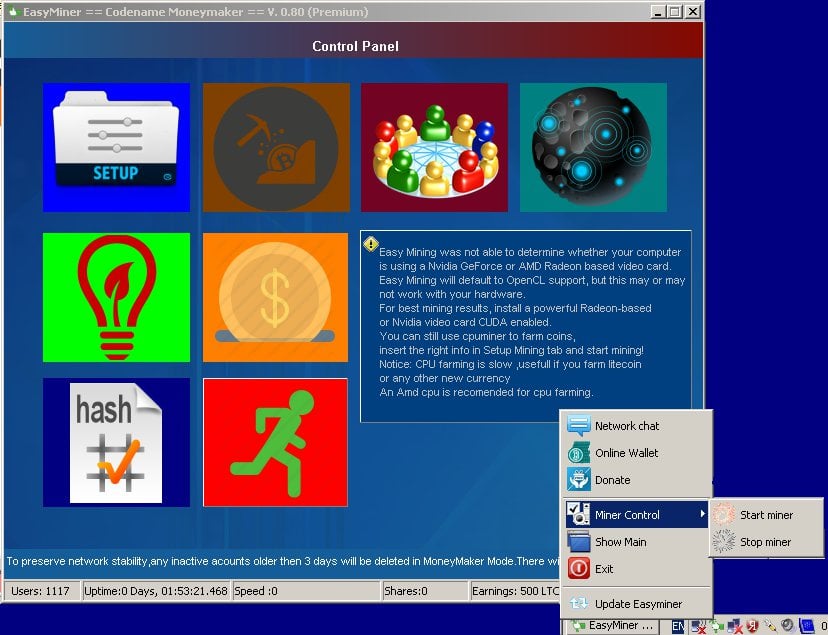Click the hash file checker tile

pyautogui.click(x=116, y=442)
